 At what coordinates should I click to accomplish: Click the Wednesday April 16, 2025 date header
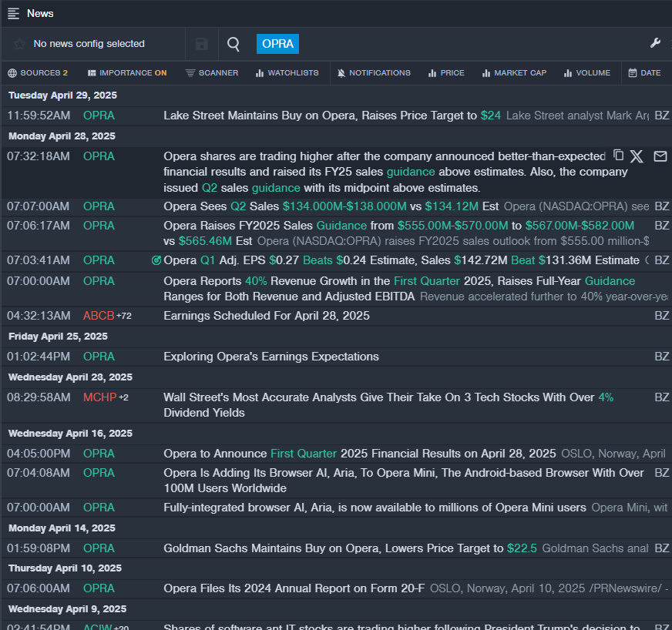point(70,434)
